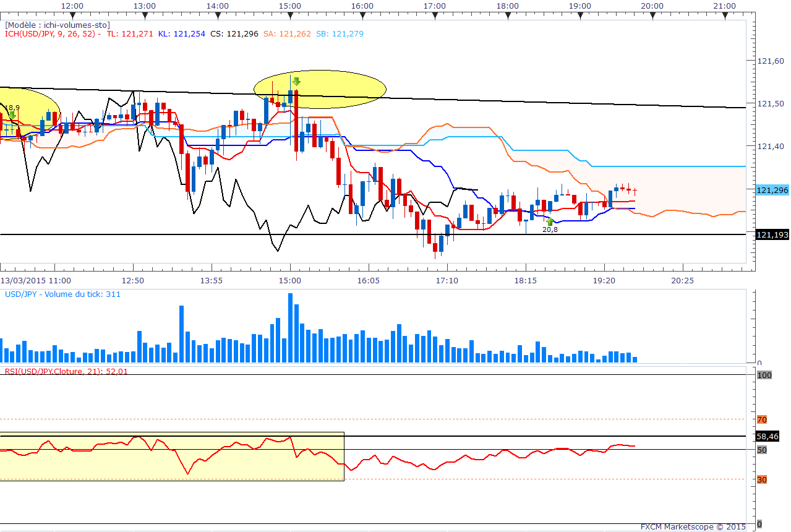The height and width of the screenshot is (532, 791).
Task: Click the current price label 121,296
Action: tap(772, 190)
